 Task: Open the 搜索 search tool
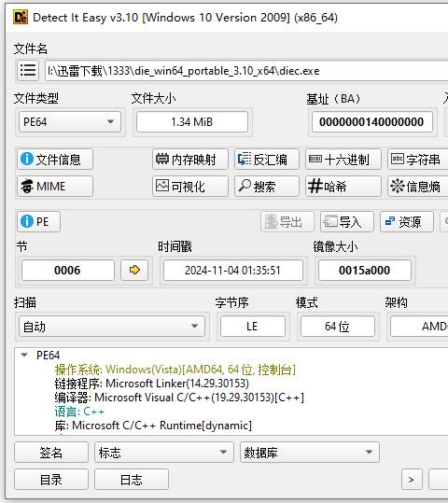267,186
